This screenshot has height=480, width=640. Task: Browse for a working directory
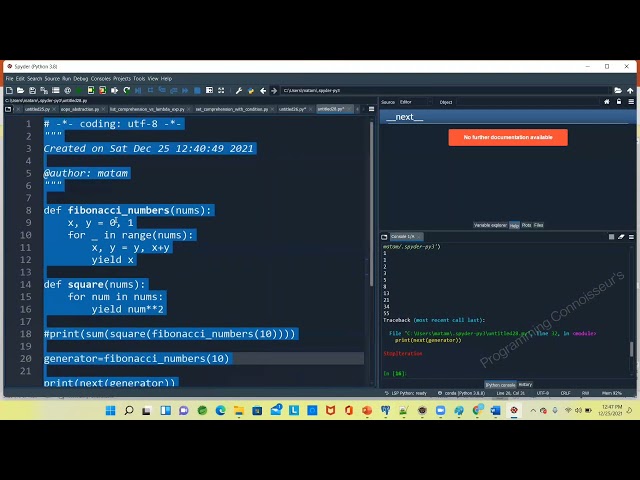pos(618,90)
